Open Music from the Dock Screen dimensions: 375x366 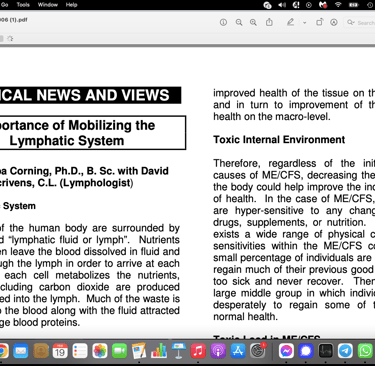[198, 351]
